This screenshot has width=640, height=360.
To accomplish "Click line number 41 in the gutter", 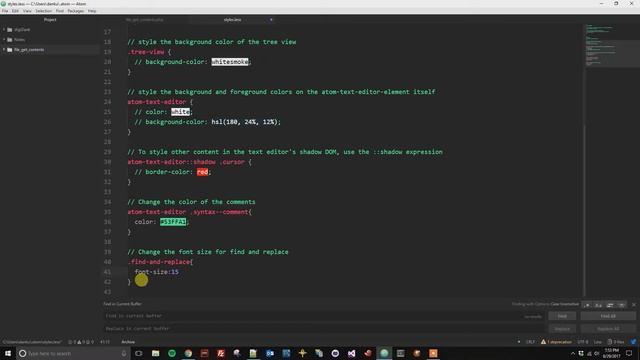I will (107, 272).
